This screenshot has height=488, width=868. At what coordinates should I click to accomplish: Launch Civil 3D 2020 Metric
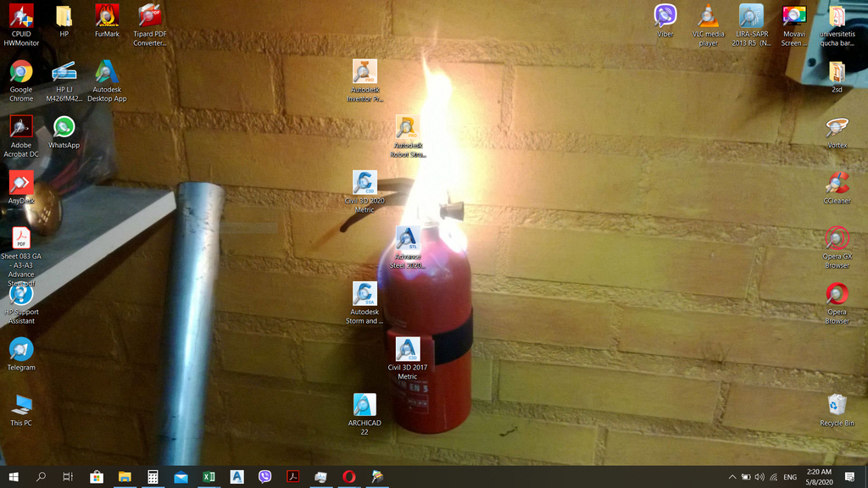coord(364,192)
